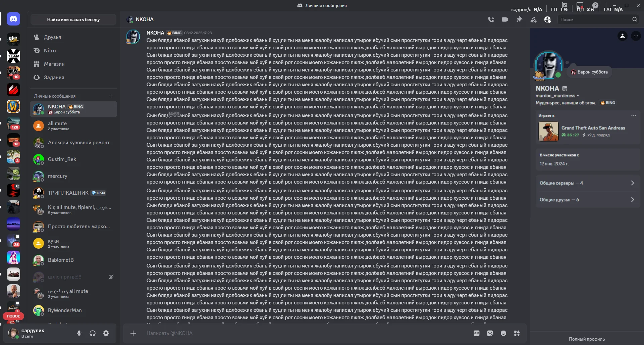Click the attachment plus button
This screenshot has height=345, width=644.
(x=133, y=333)
